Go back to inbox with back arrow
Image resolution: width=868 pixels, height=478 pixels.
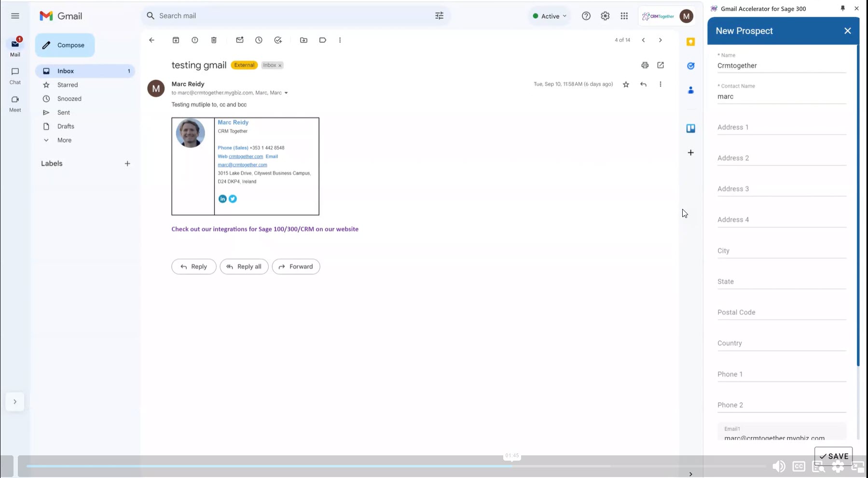(152, 40)
